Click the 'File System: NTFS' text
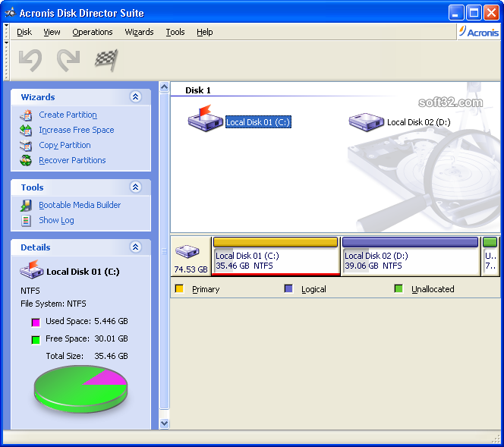 (53, 304)
